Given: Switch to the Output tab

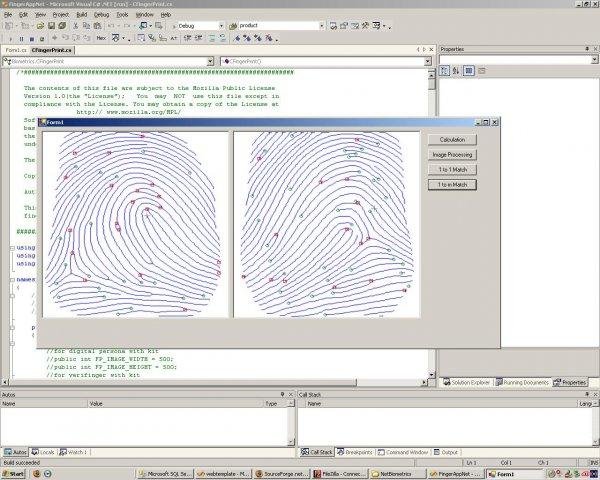Looking at the screenshot, I should pyautogui.click(x=446, y=452).
